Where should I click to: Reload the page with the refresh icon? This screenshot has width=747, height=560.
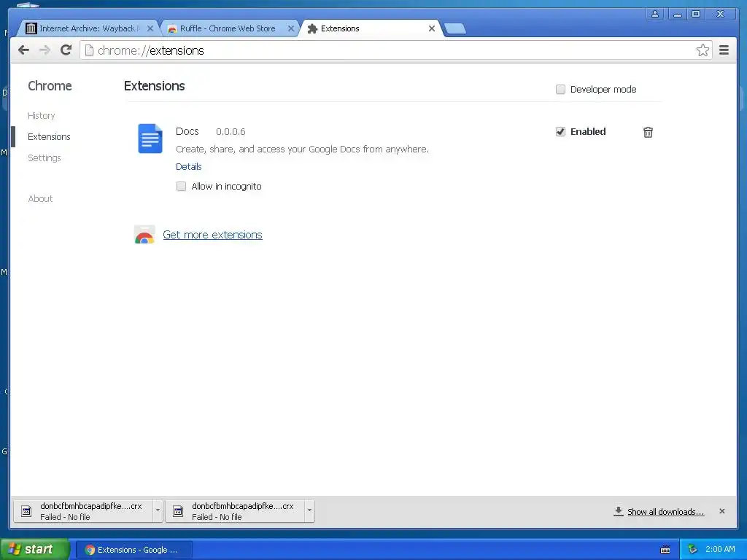66,50
